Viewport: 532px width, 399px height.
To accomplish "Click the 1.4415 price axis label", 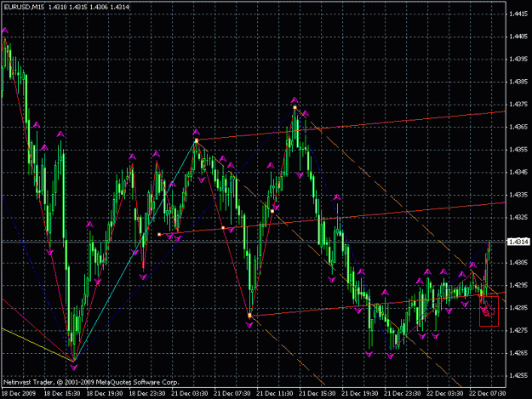I will tap(518, 14).
